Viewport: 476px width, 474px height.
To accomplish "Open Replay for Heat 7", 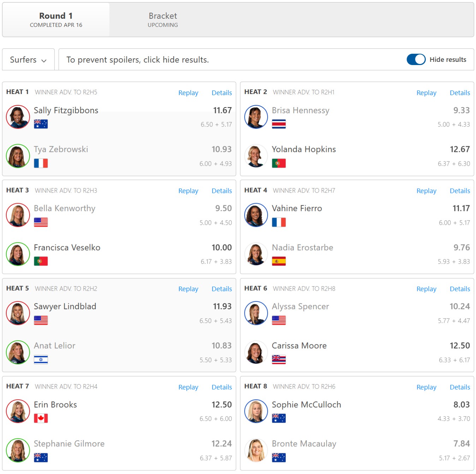I will [x=188, y=387].
